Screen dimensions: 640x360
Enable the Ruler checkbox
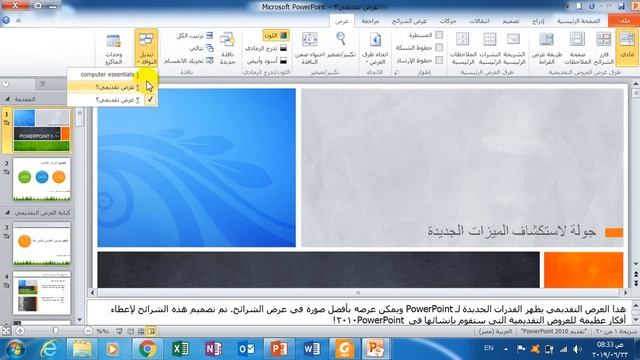point(439,35)
